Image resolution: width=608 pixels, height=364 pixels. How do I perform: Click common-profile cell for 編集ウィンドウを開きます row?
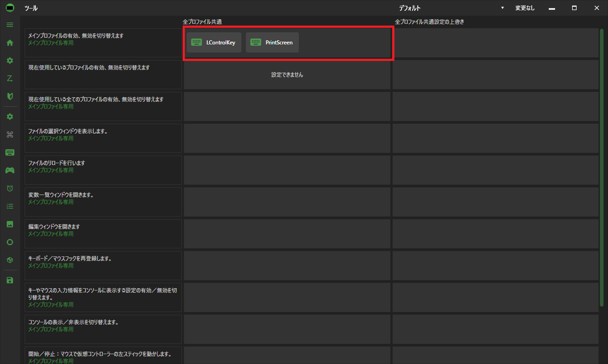click(287, 234)
